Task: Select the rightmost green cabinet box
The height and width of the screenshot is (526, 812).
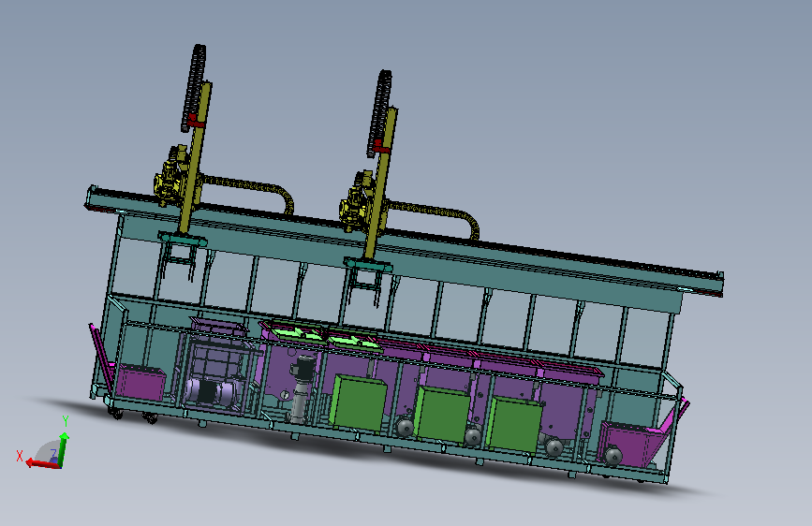Action: (515, 424)
